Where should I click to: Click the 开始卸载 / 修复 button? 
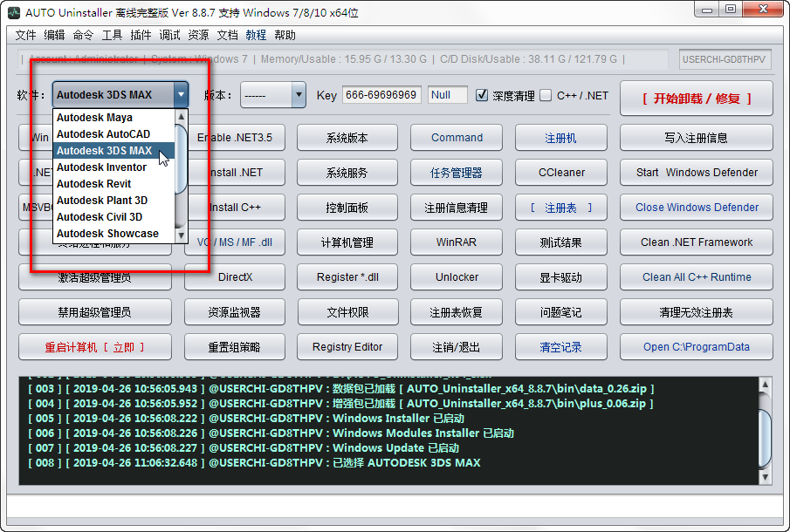pos(697,99)
